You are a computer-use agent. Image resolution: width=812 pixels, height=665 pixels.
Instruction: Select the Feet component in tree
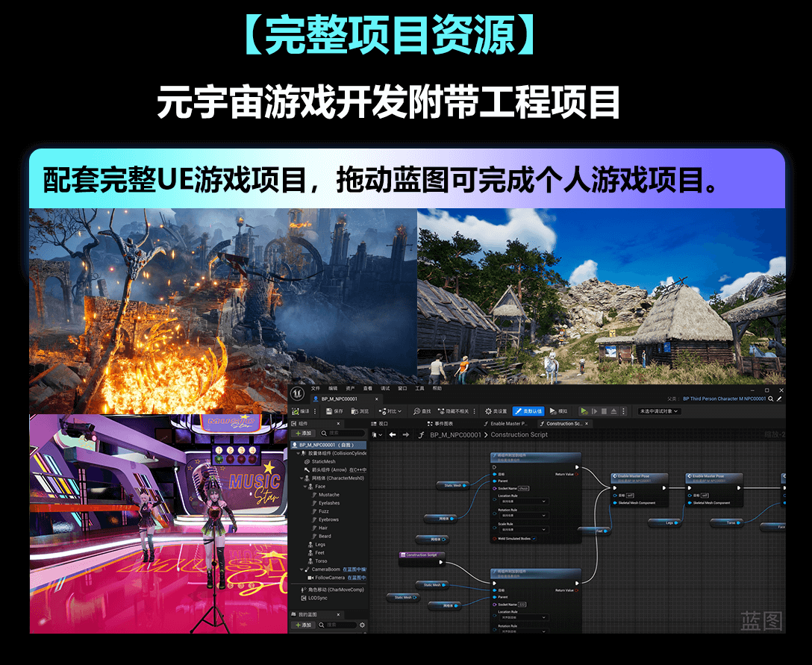pos(316,552)
